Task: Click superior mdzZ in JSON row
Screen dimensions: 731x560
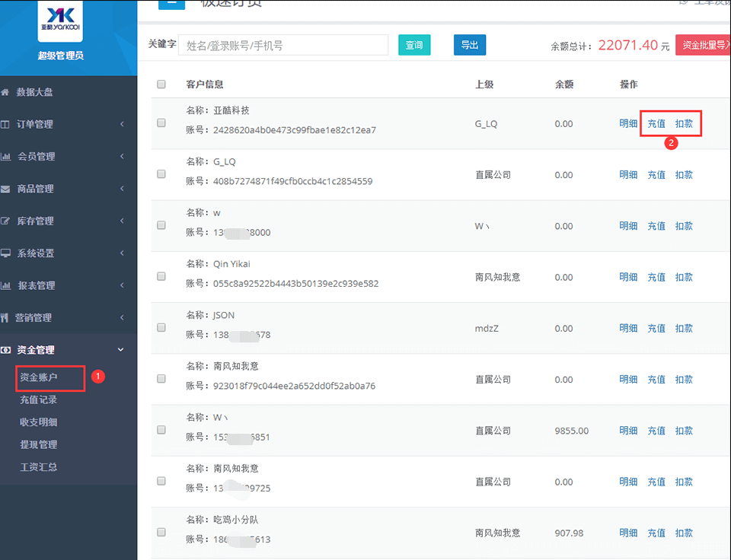Action: coord(487,329)
